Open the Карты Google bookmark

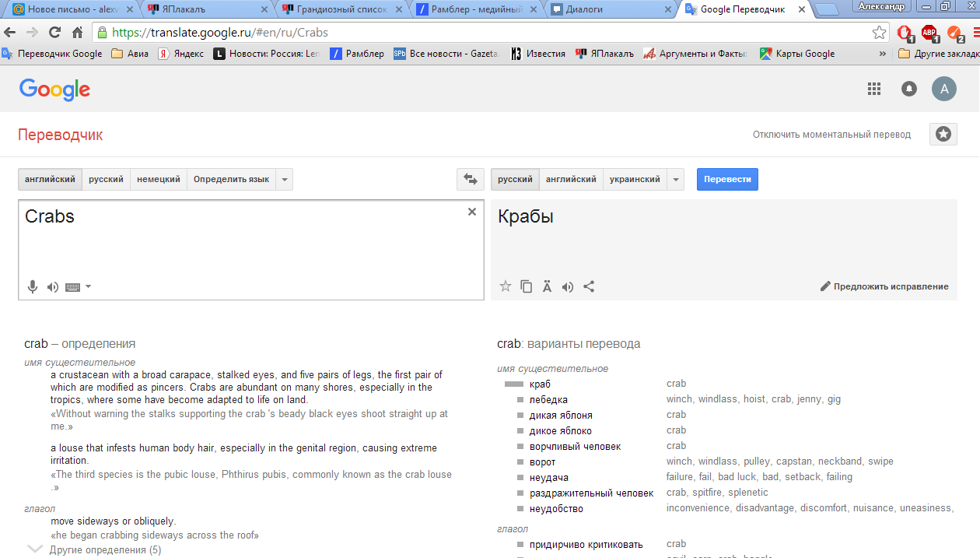pos(797,54)
